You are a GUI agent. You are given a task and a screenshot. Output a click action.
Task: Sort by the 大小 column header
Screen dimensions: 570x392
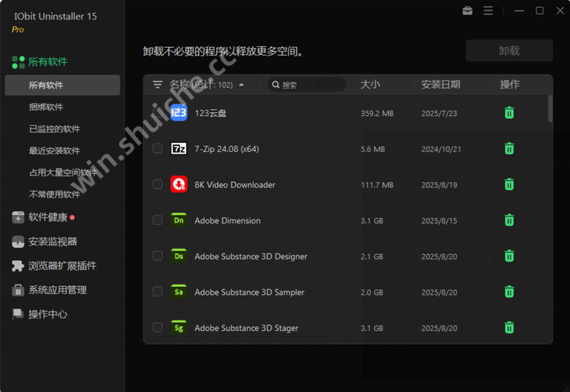370,85
